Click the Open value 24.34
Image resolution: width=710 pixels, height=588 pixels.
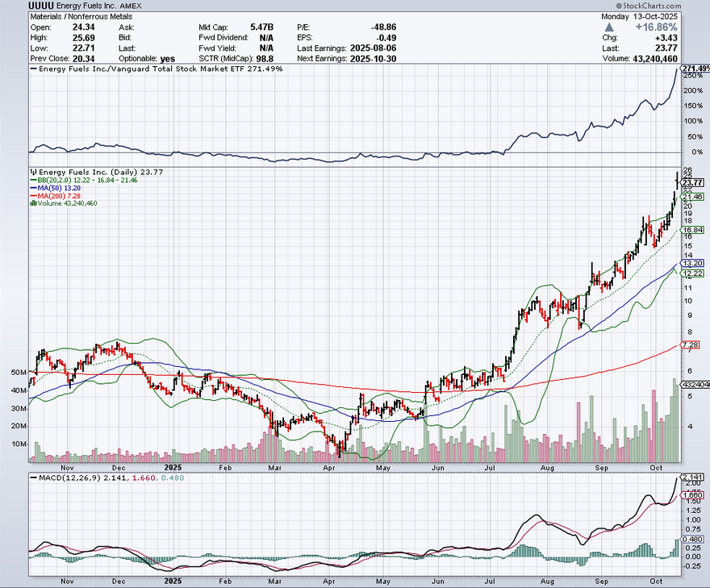point(84,27)
